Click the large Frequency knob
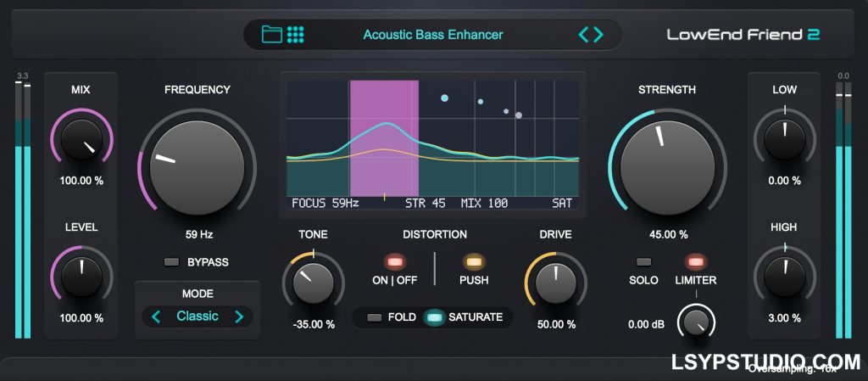The width and height of the screenshot is (868, 381). (197, 168)
